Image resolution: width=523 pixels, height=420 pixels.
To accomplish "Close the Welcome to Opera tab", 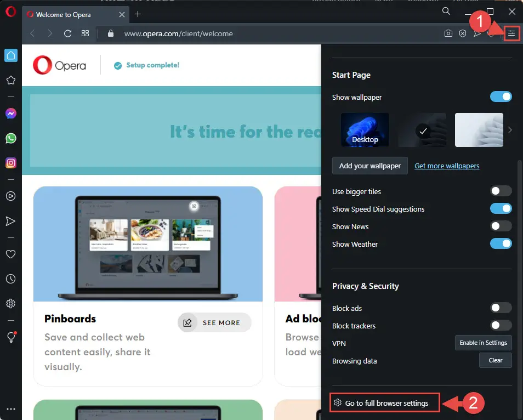I will (122, 15).
